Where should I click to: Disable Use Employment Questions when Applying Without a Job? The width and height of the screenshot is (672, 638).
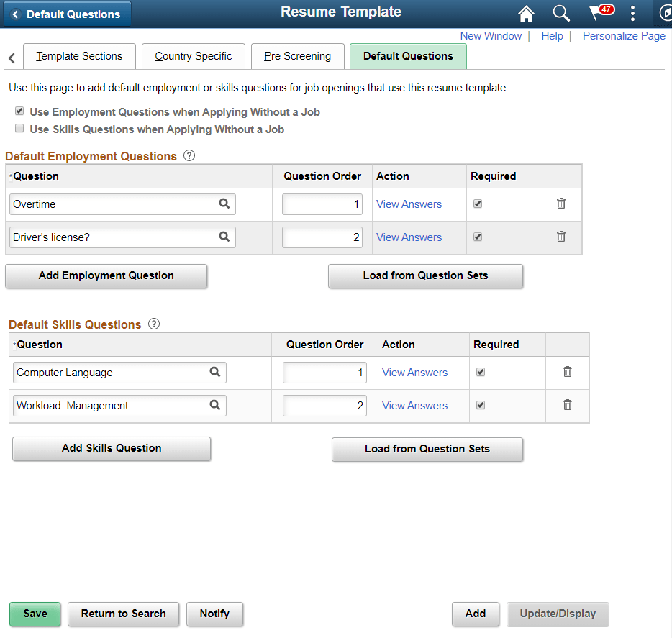pos(19,111)
